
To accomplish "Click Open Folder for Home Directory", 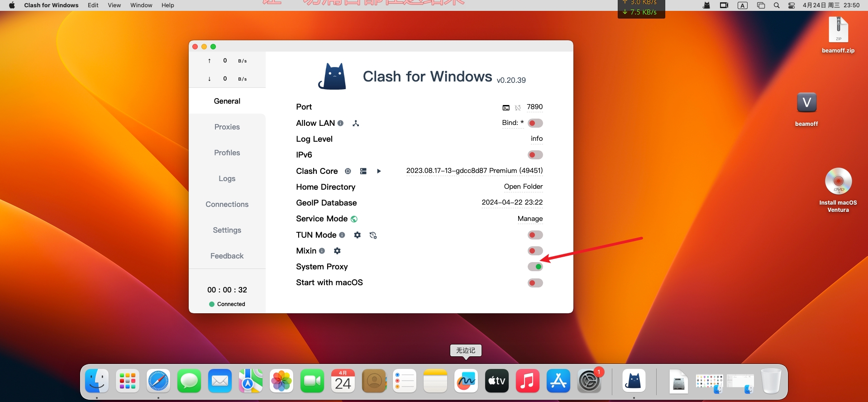I will tap(523, 187).
